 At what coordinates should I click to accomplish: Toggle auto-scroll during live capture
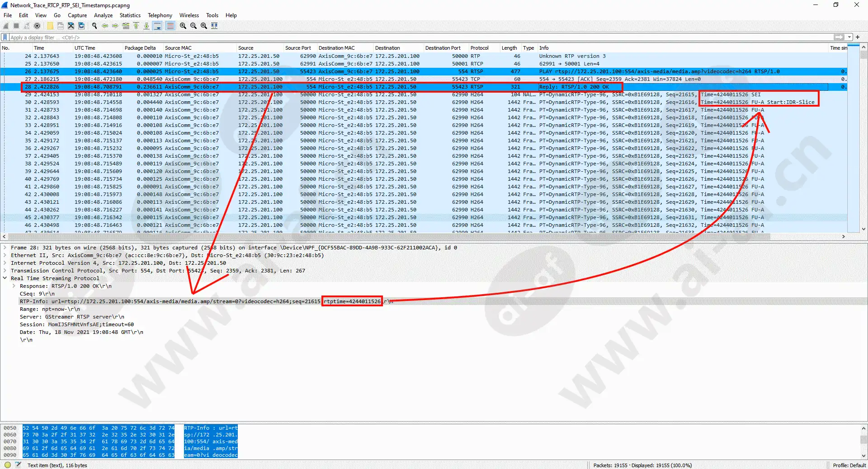tap(157, 26)
